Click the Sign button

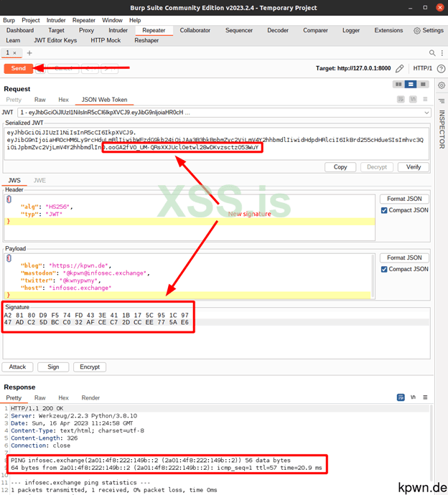pos(53,367)
